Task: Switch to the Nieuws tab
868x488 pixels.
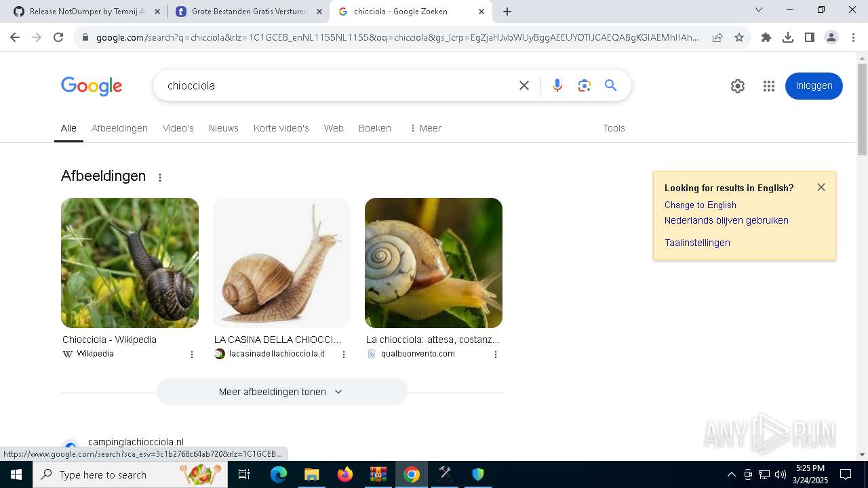Action: pyautogui.click(x=224, y=128)
